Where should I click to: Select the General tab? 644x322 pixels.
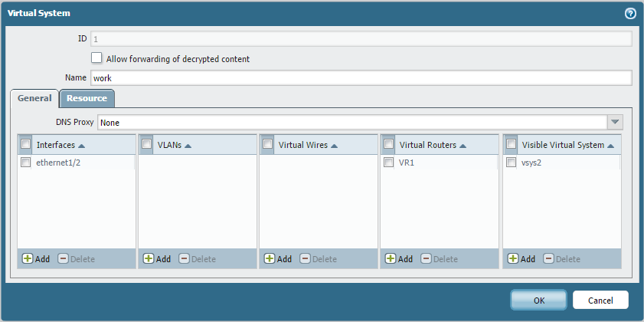point(34,98)
